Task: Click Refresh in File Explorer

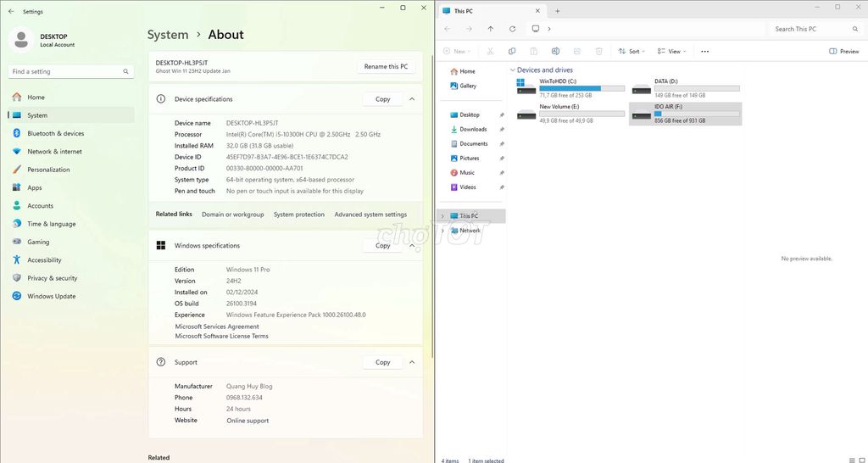Action: pyautogui.click(x=513, y=29)
